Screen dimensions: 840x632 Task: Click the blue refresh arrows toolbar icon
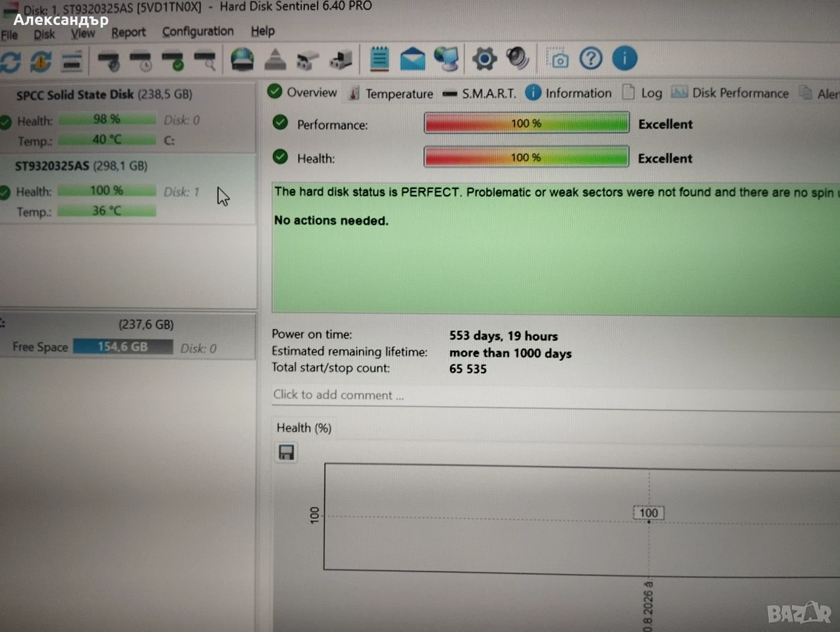point(11,61)
